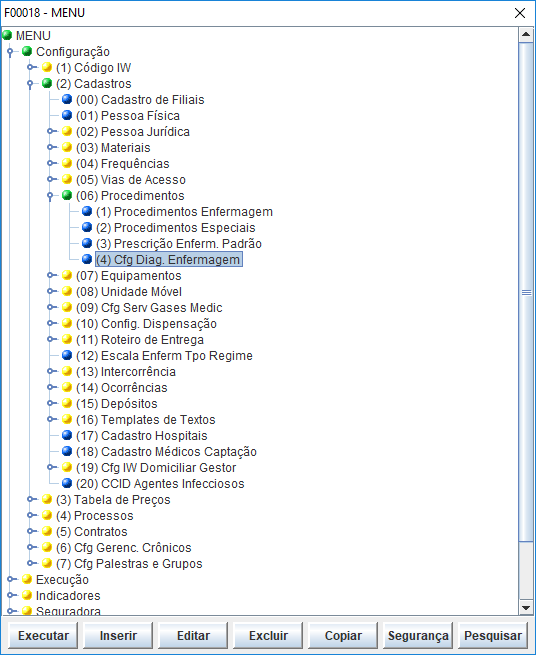Click the green ball icon beside Procedimentos
The width and height of the screenshot is (536, 655).
tap(67, 195)
